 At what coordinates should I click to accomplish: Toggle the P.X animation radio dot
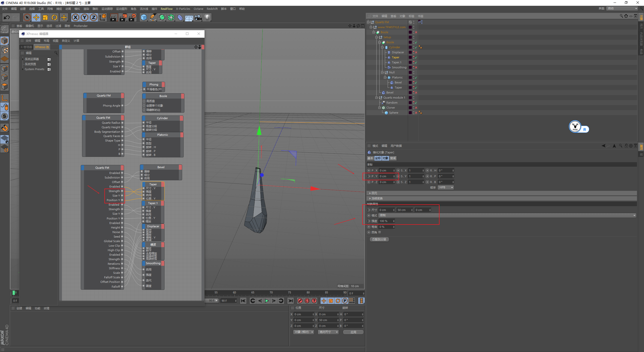[369, 170]
